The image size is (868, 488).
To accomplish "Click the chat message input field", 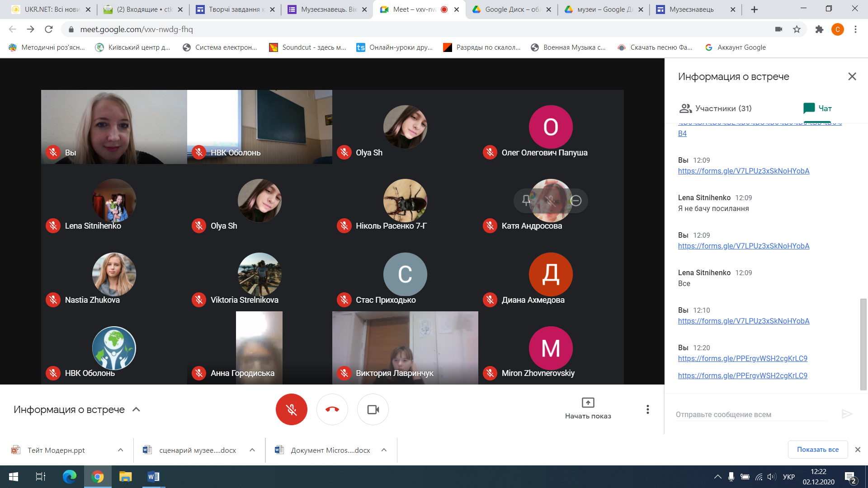I will 750,414.
